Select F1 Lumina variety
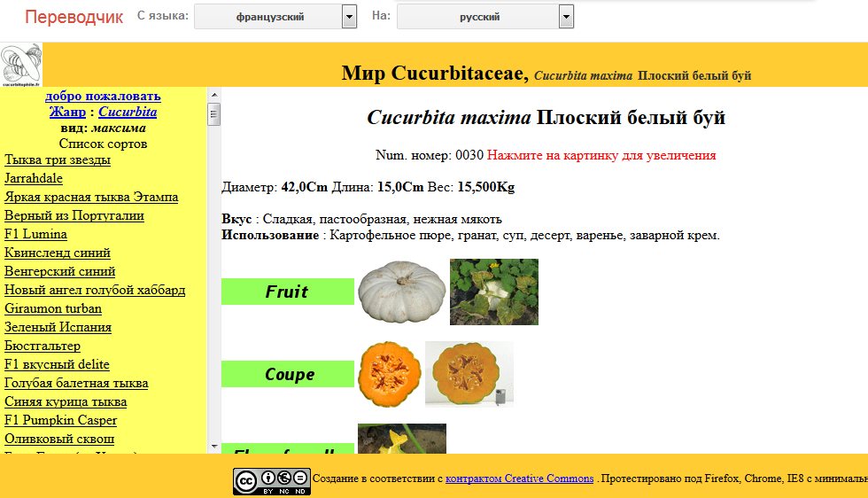The height and width of the screenshot is (498, 868). pos(35,234)
